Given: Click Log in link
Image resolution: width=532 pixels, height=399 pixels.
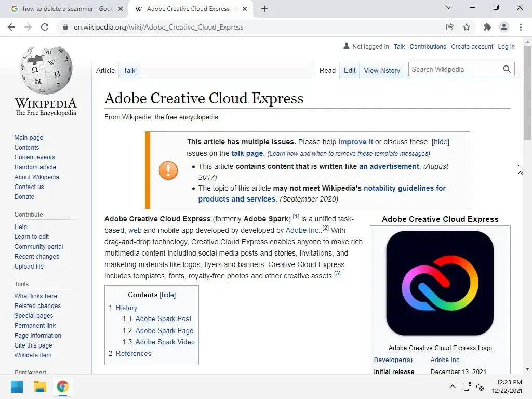Looking at the screenshot, I should [506, 46].
